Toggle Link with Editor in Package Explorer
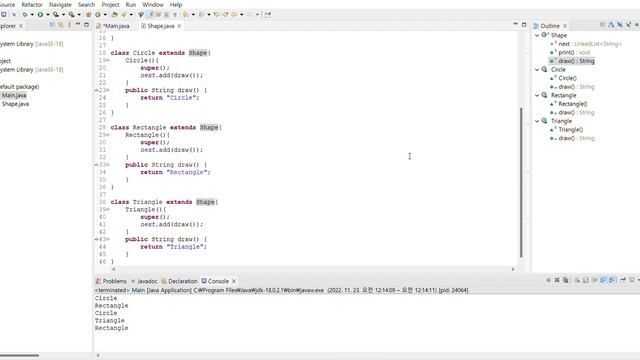640x360 pixels. 61,25
